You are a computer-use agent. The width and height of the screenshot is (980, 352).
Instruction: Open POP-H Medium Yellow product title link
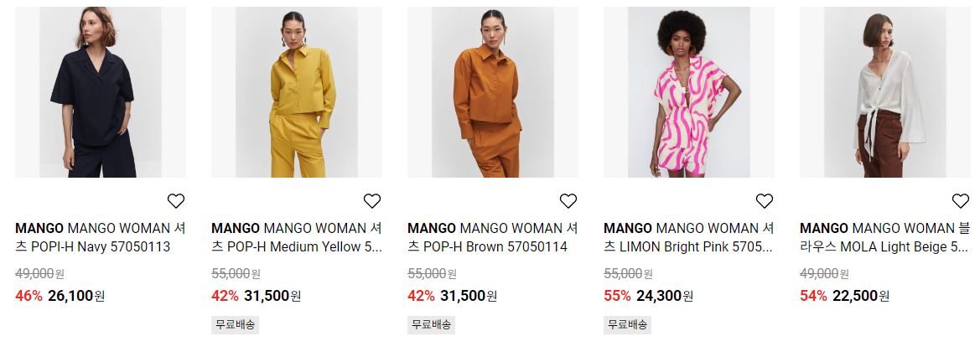click(x=297, y=237)
